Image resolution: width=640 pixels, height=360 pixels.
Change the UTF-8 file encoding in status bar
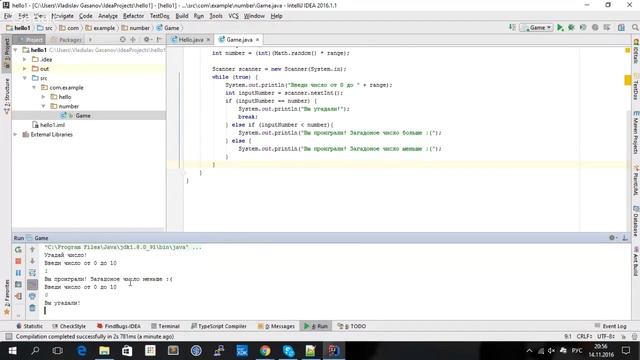click(606, 337)
